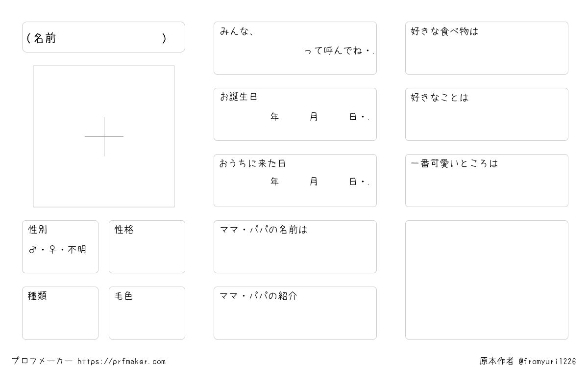Click the 毛色 fur color box
Screen dimensions: 588x368
147,313
